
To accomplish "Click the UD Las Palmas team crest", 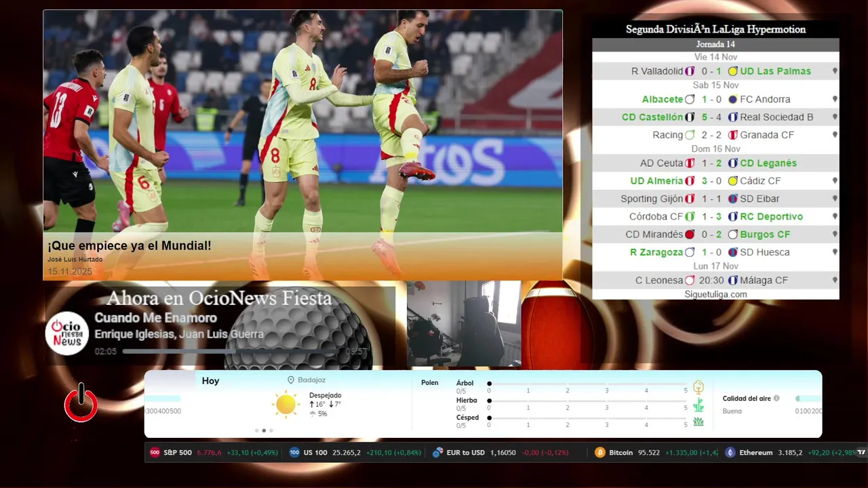I will (732, 71).
